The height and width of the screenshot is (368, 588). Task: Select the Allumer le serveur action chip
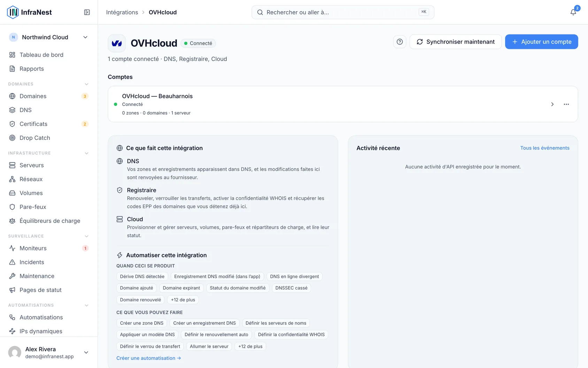pos(209,346)
